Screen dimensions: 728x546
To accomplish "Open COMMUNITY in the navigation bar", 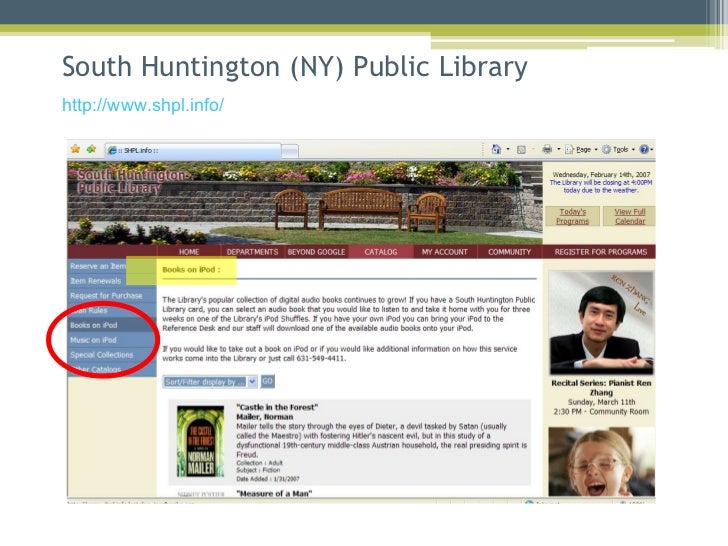I will click(509, 252).
